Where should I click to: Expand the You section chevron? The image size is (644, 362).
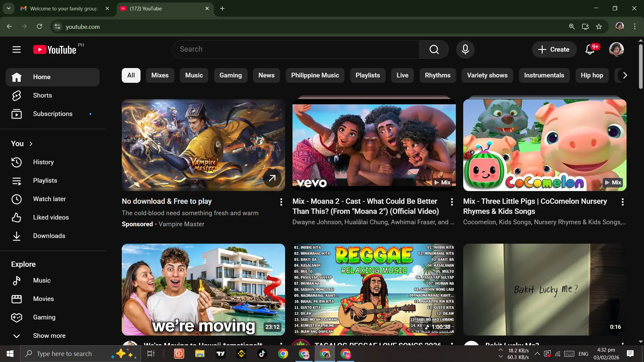(31, 144)
